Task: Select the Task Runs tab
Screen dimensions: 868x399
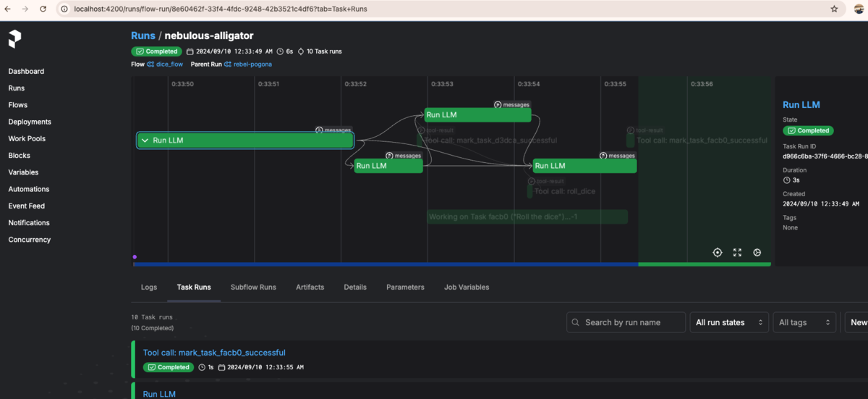Action: 194,287
